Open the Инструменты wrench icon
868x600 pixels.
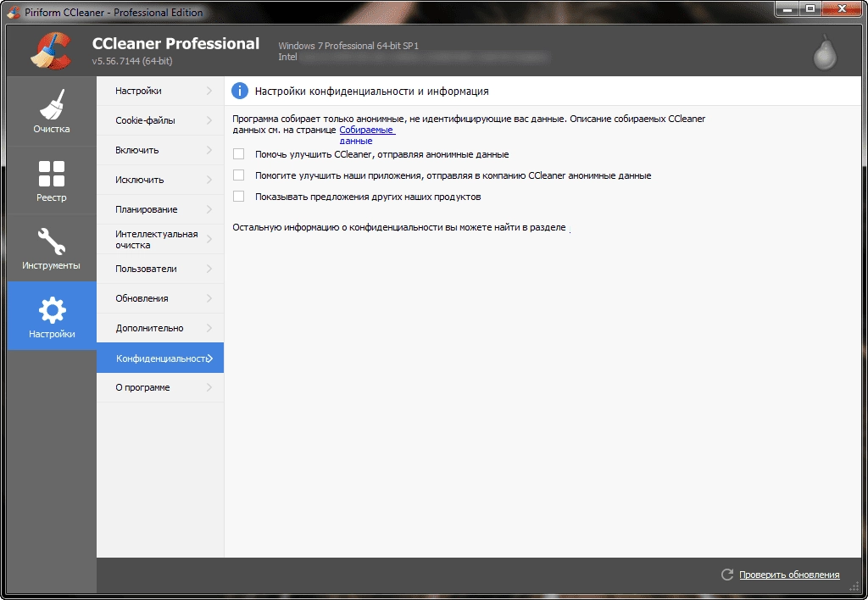click(x=52, y=242)
